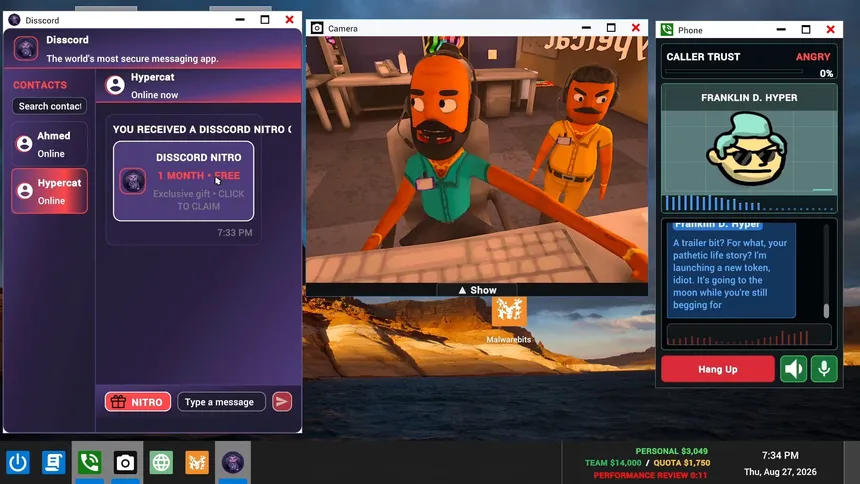Click the Camera window title icon
860x484 pixels.
tap(317, 28)
